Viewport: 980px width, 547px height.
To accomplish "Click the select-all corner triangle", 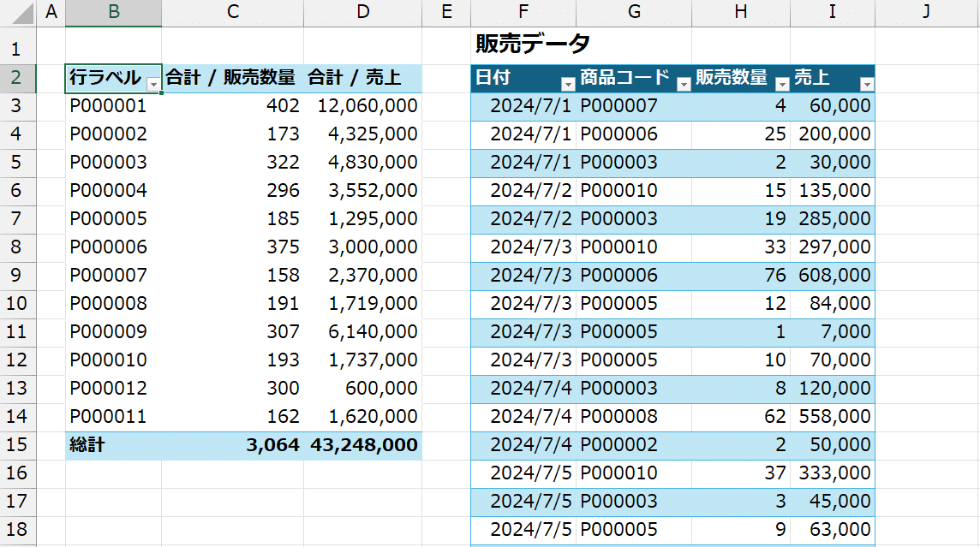I will pyautogui.click(x=22, y=13).
